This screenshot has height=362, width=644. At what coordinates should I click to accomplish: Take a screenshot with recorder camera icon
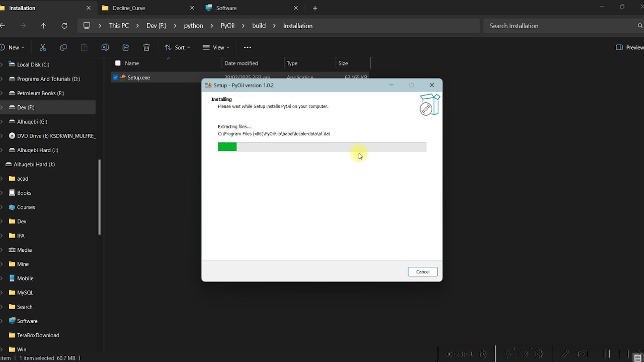pos(582,354)
